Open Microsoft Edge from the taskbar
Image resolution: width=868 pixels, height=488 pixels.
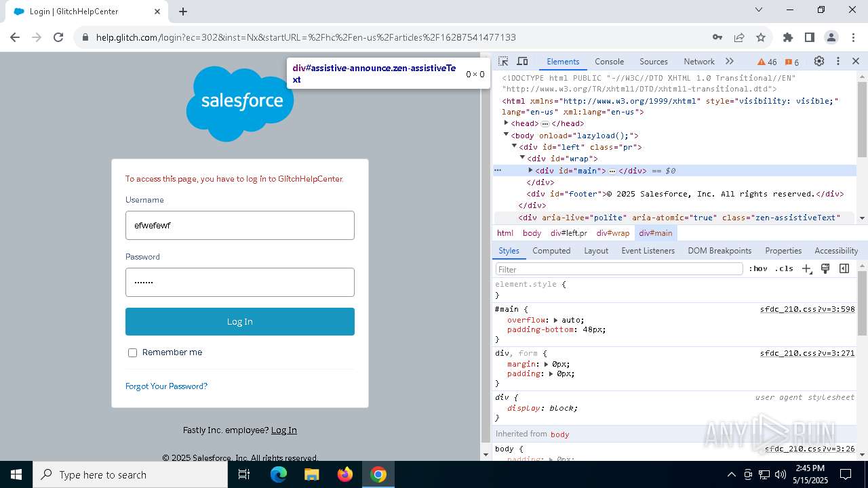[279, 474]
